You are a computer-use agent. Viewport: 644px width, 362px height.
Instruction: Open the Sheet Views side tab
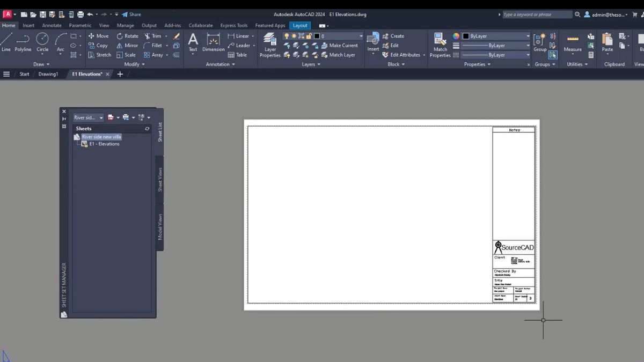tap(160, 180)
